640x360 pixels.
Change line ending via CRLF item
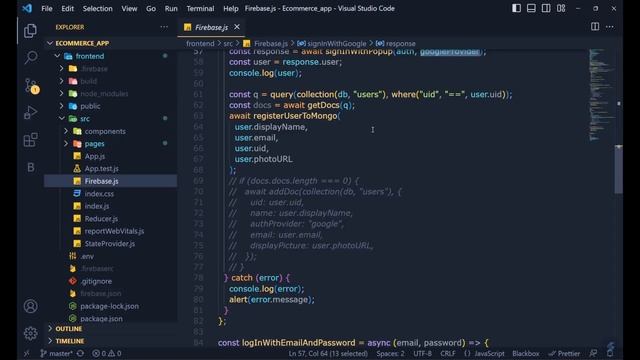(x=448, y=353)
